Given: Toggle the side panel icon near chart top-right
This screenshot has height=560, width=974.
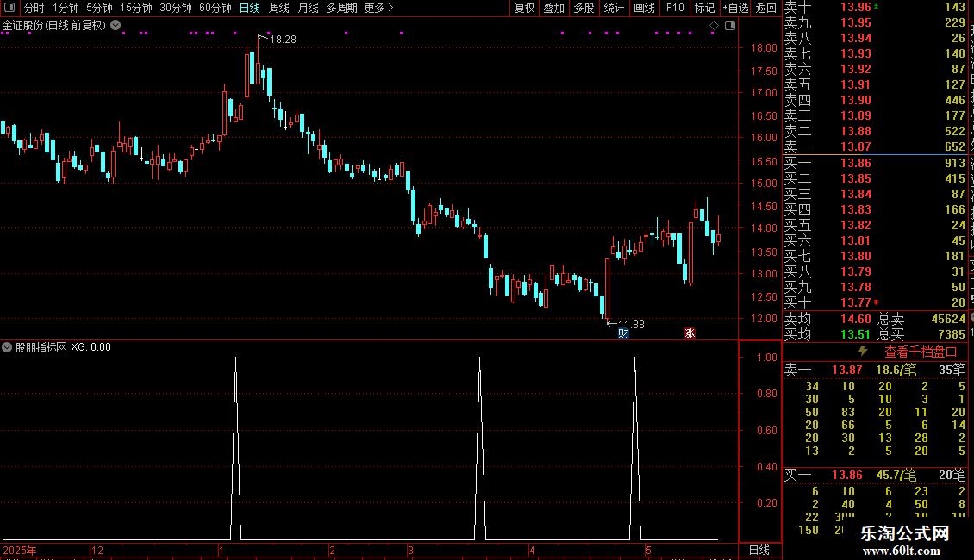Looking at the screenshot, I should coord(731,26).
